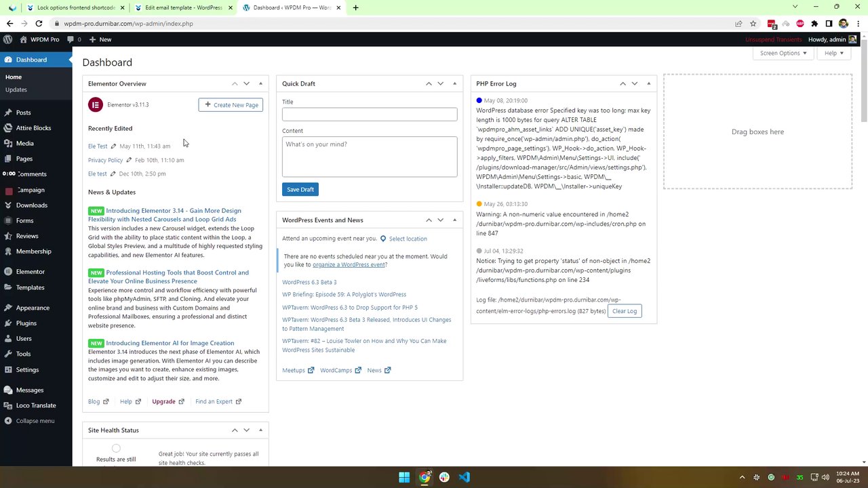Open the WordPress logo menu in admin bar
This screenshot has width=868, height=488.
pyautogui.click(x=8, y=39)
